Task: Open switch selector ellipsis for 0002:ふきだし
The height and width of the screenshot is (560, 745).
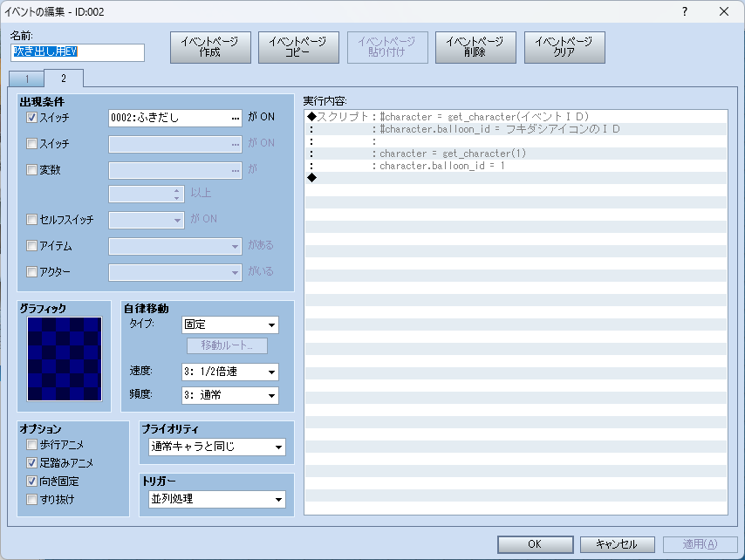Action: [x=236, y=118]
